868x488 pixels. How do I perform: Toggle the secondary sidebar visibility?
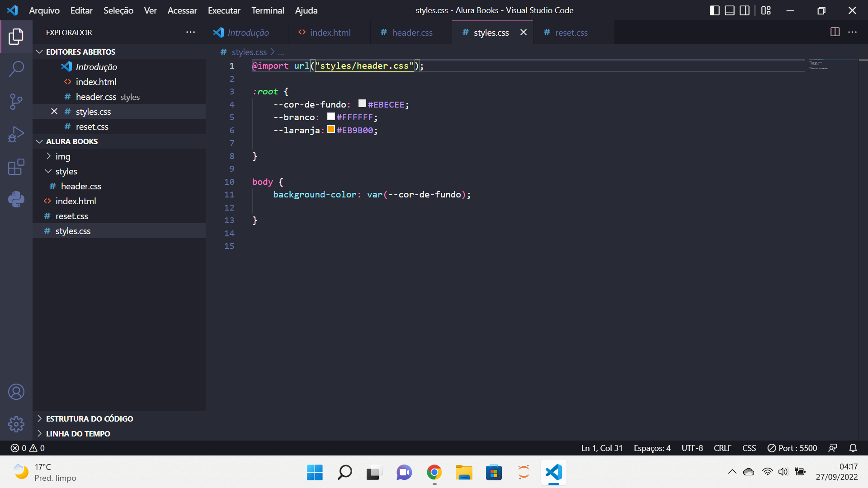[x=745, y=10]
